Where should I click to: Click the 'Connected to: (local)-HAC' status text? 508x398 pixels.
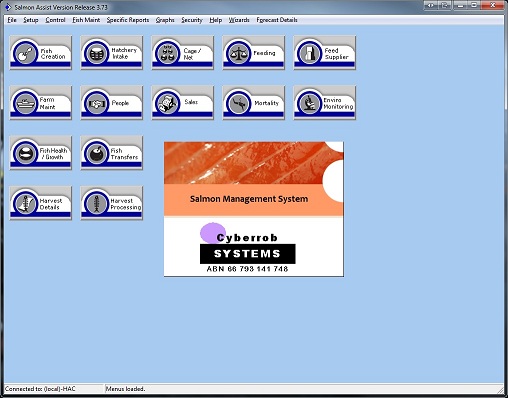[40, 389]
